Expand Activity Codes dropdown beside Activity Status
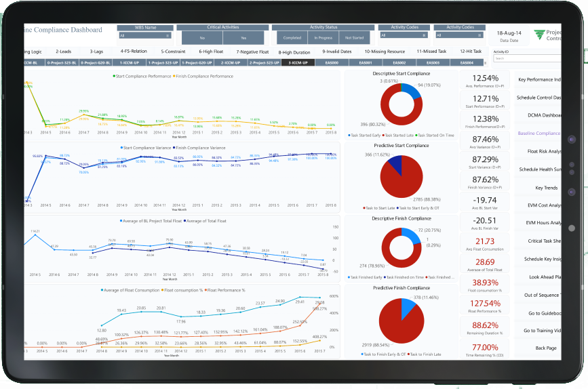The image size is (588, 389). click(x=404, y=35)
